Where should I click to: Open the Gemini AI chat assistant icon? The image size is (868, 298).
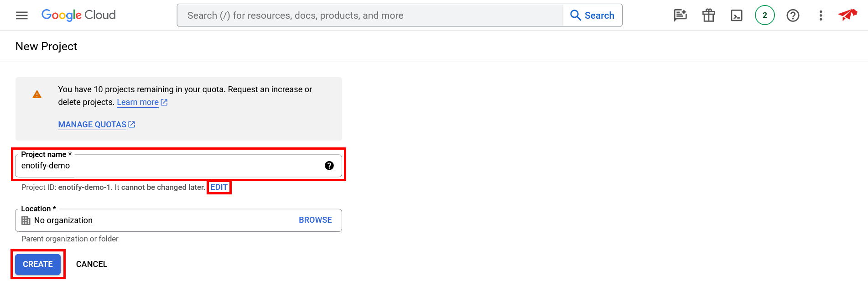(680, 16)
